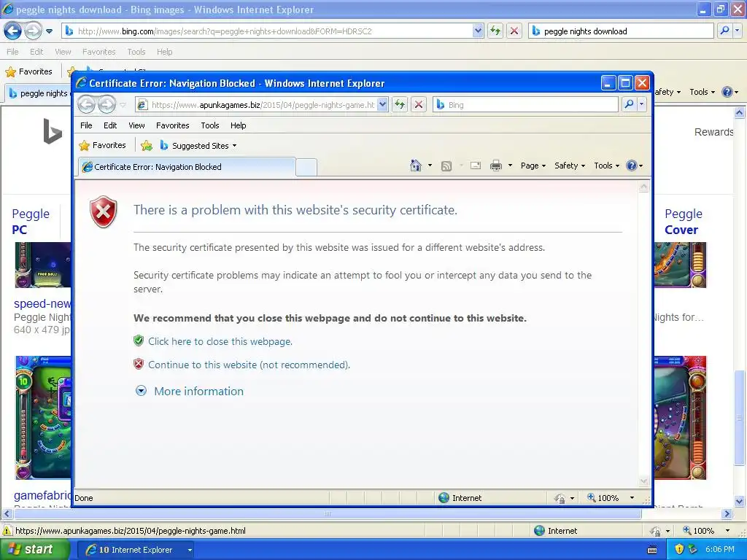Screen dimensions: 747x560
Task: Open Tools menu in the certificate error window menu bar
Action: (210, 125)
